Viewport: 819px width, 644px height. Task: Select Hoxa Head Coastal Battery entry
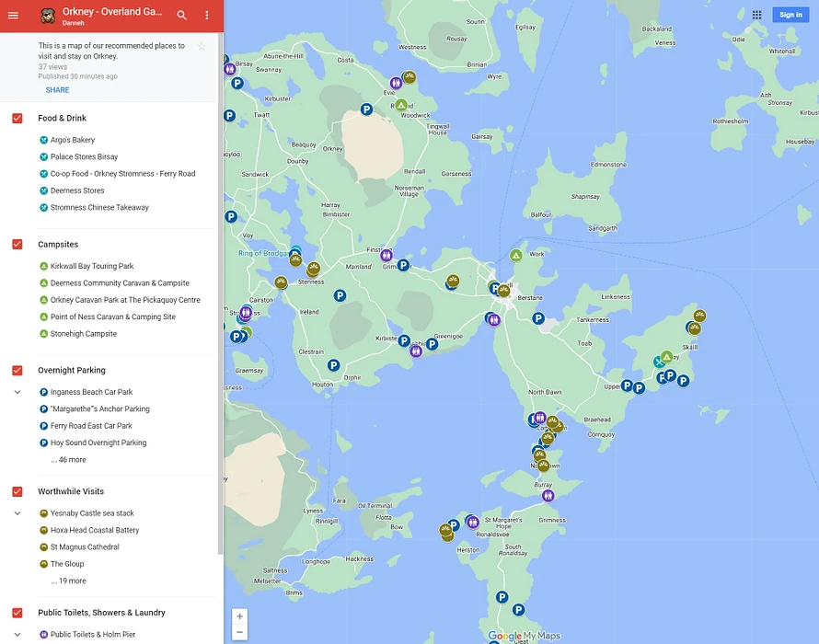click(x=95, y=530)
